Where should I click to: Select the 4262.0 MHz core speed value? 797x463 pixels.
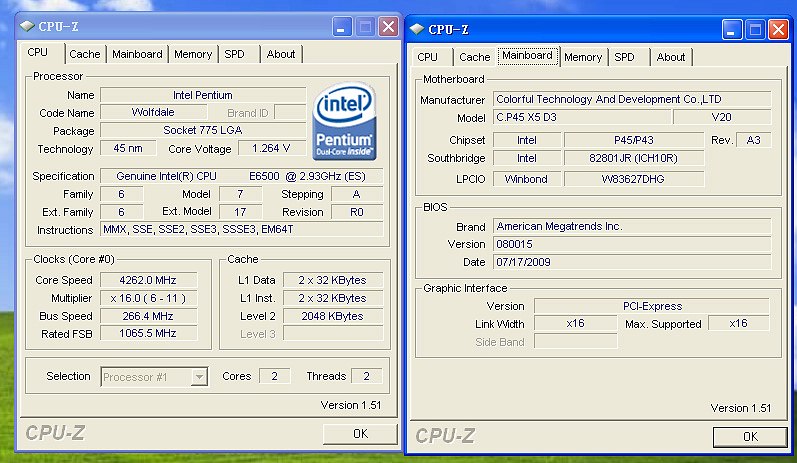pos(148,280)
